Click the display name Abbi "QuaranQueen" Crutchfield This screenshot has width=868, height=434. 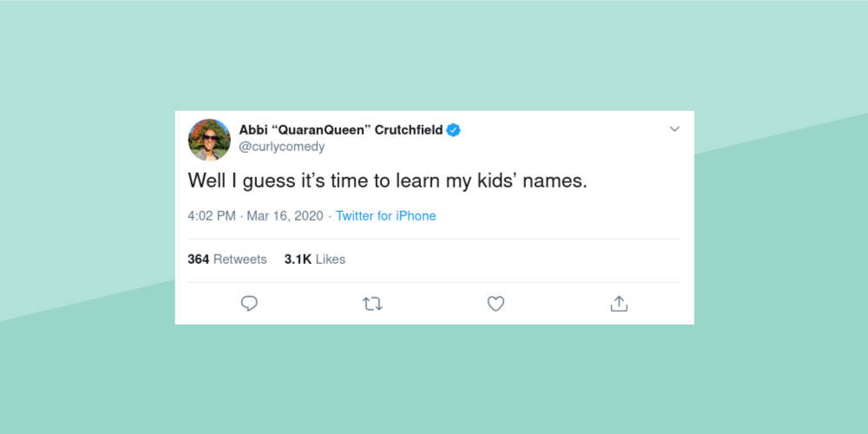(x=340, y=130)
